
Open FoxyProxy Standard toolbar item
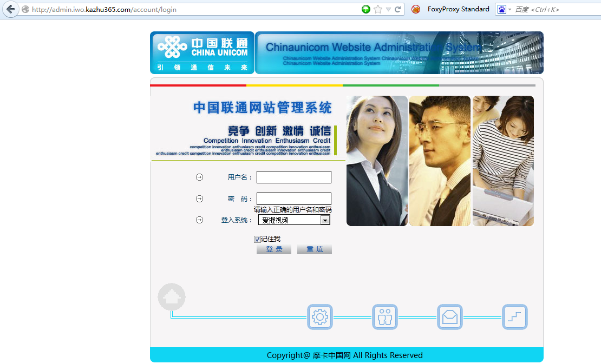pos(459,9)
